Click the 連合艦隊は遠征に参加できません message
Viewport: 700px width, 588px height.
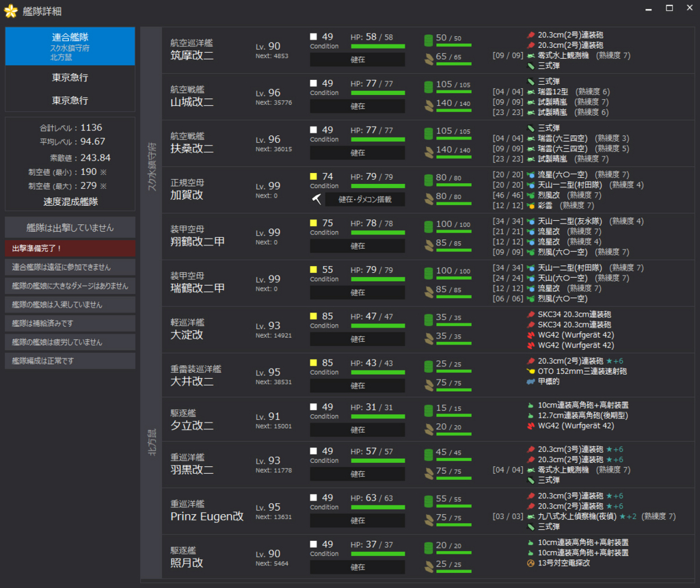point(70,267)
